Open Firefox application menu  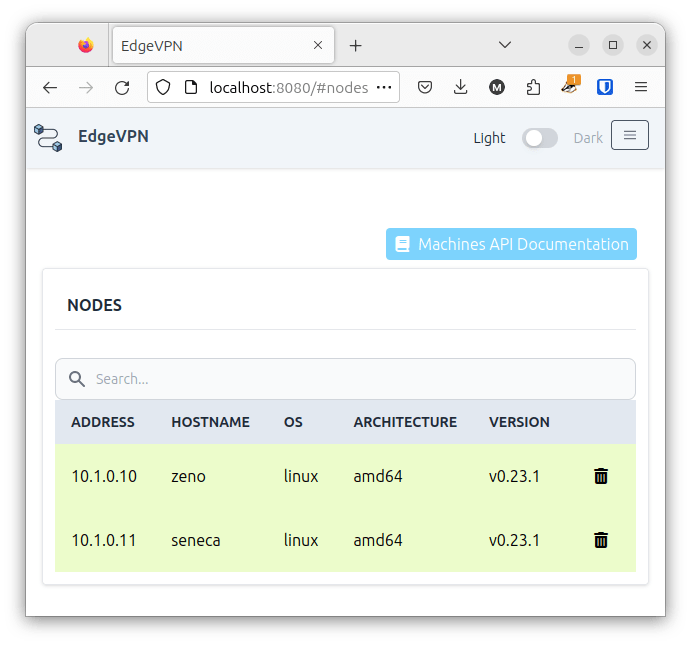(x=641, y=87)
